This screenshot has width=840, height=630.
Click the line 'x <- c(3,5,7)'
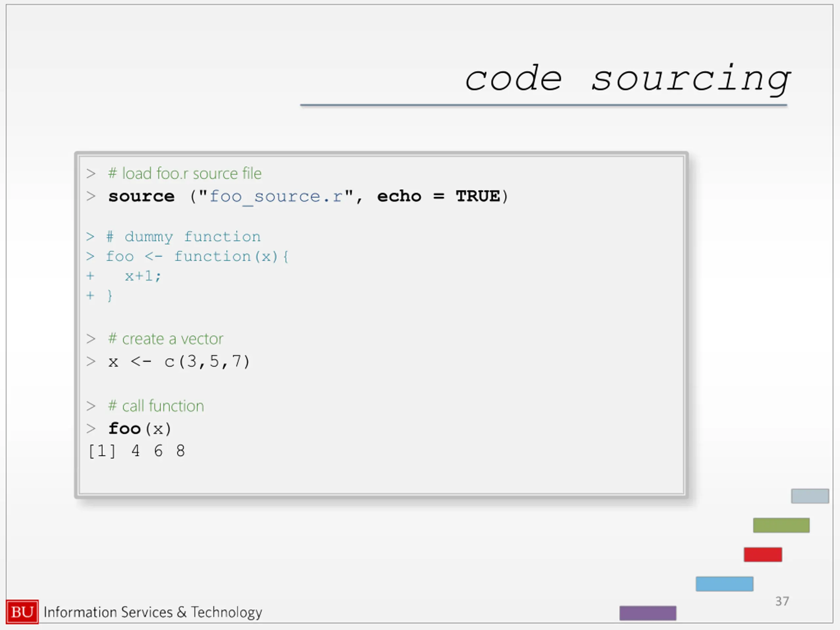pos(179,362)
